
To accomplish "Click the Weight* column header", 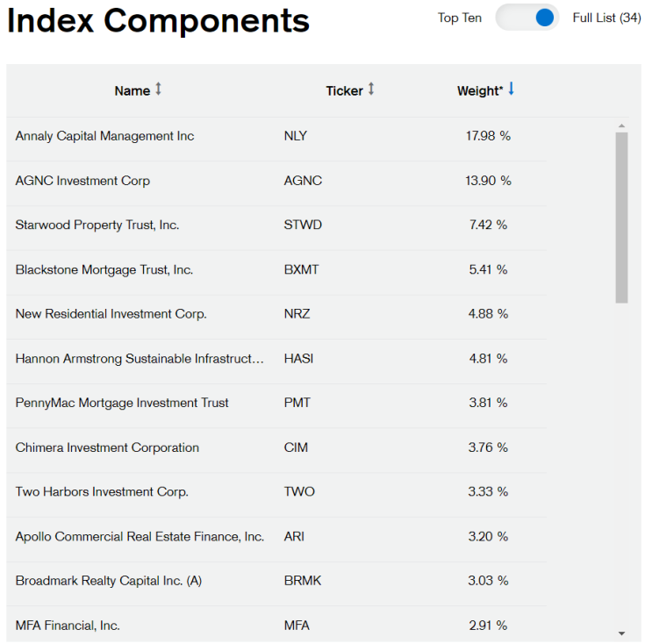I will pos(480,90).
